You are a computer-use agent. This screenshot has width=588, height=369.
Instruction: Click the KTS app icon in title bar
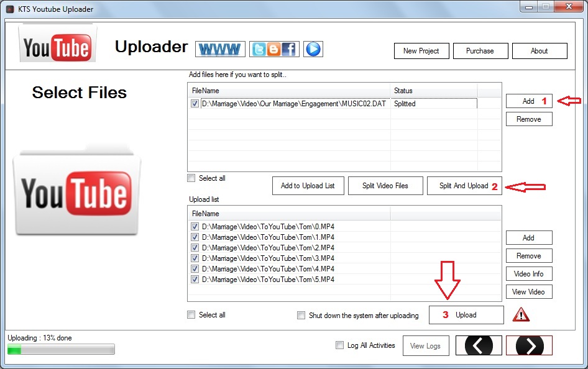pos(10,9)
